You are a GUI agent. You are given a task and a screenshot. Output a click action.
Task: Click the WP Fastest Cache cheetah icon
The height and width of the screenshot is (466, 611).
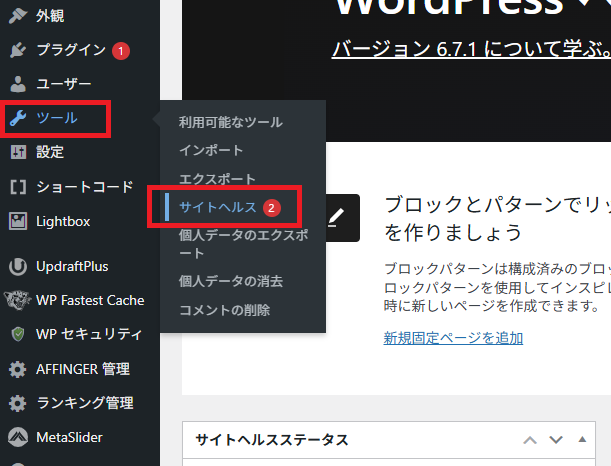coord(17,300)
